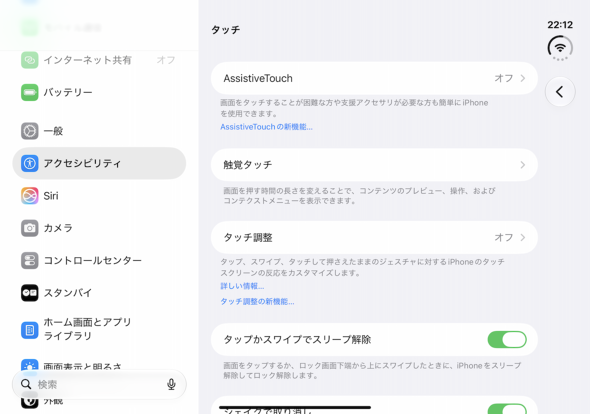Select インターネット共有 row in sidebar
Viewport: 590px width, 414px height.
click(99, 60)
